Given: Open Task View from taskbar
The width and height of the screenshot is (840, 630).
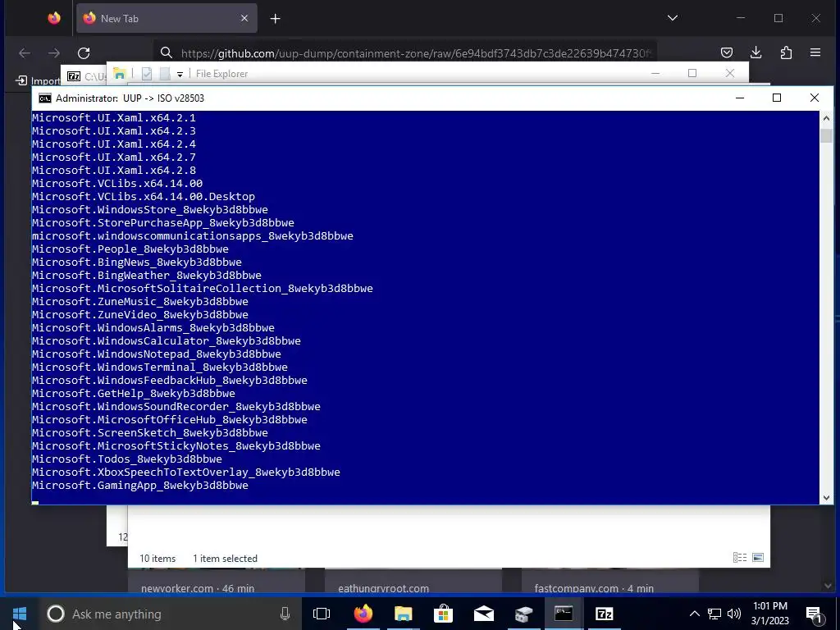Looking at the screenshot, I should (x=322, y=614).
